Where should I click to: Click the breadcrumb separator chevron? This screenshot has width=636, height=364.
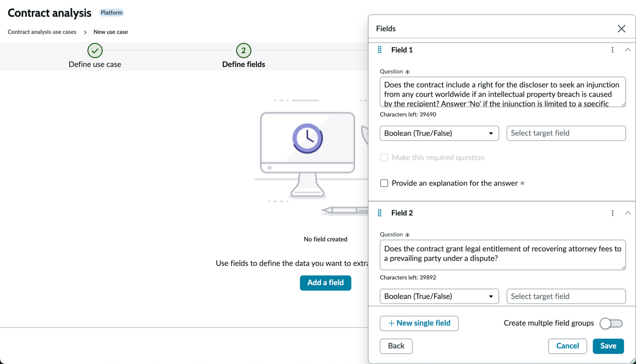coord(85,32)
